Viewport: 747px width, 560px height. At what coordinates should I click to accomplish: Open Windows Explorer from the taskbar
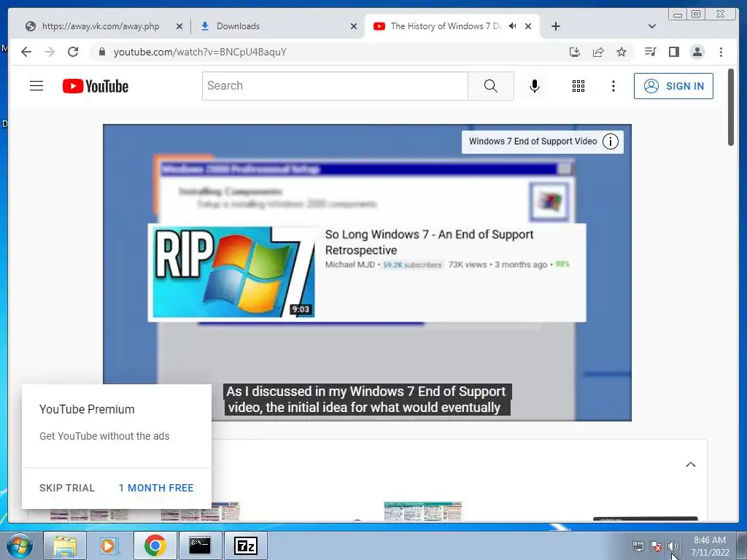tap(65, 545)
